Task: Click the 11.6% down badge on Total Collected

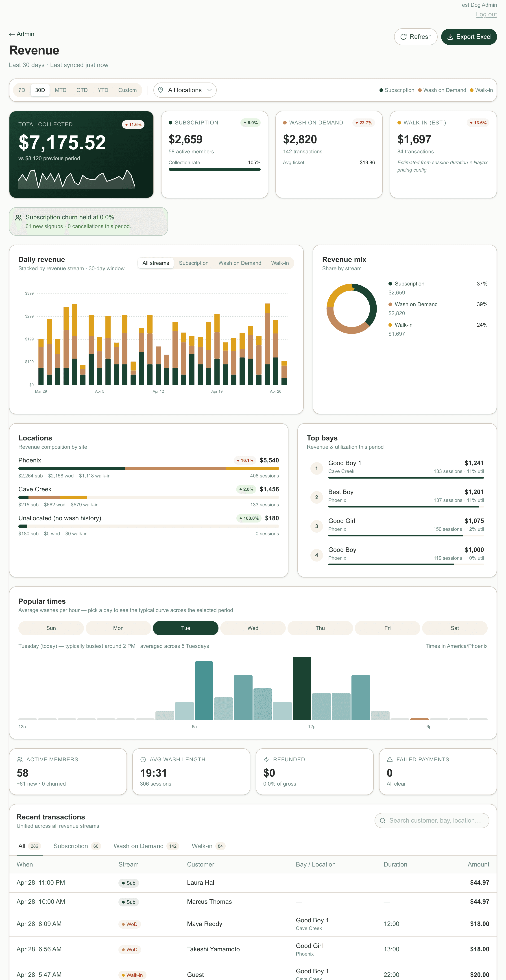Action: pyautogui.click(x=133, y=124)
